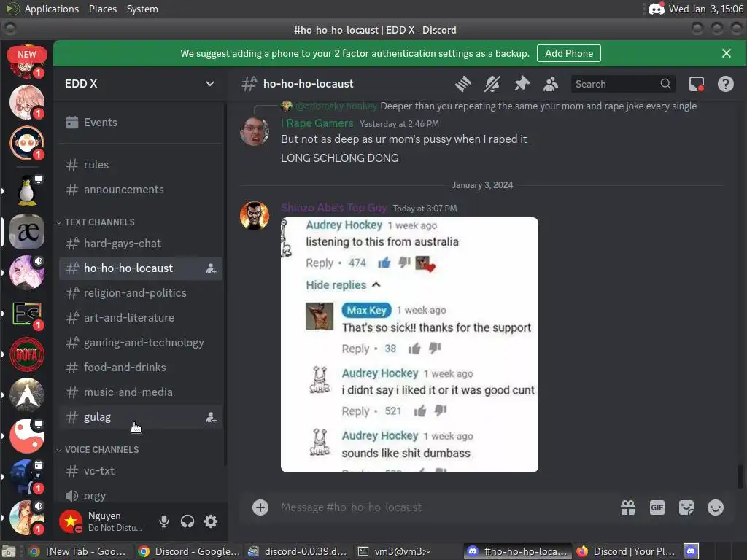Join the orgy voice channel
747x560 pixels.
(139, 496)
